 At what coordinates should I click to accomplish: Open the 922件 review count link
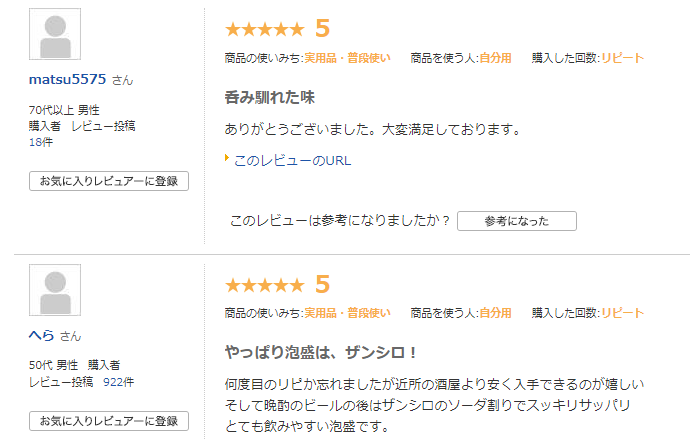tap(118, 382)
